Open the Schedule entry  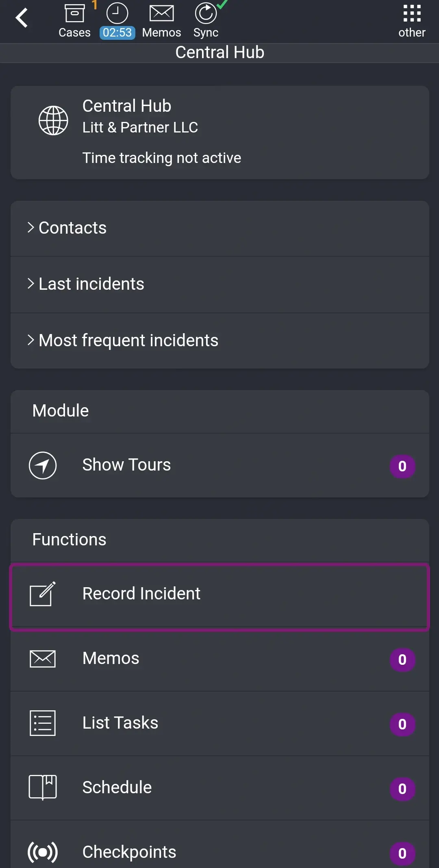117,787
